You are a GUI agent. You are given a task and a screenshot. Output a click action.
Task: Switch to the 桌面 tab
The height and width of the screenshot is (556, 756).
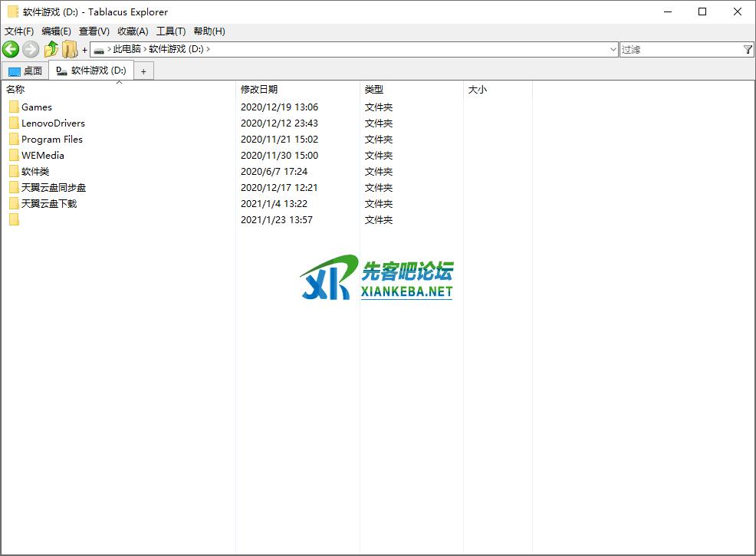click(x=25, y=71)
